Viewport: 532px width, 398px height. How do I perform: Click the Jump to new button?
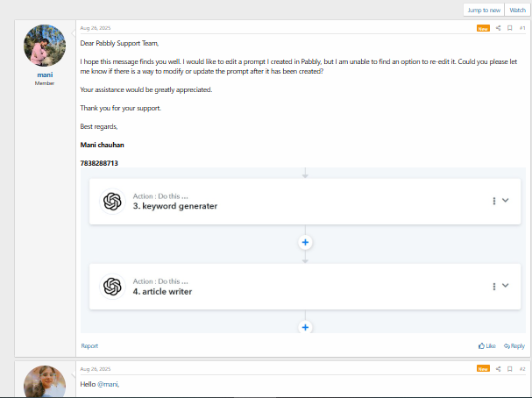(484, 11)
